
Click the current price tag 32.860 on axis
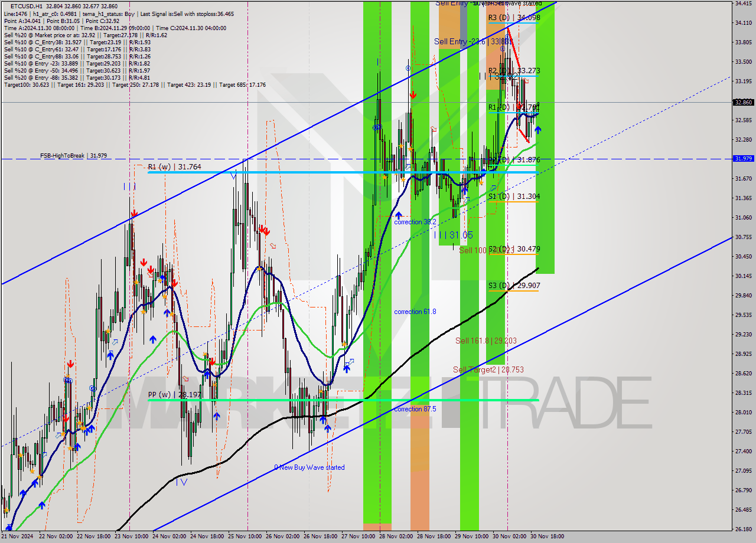point(743,102)
